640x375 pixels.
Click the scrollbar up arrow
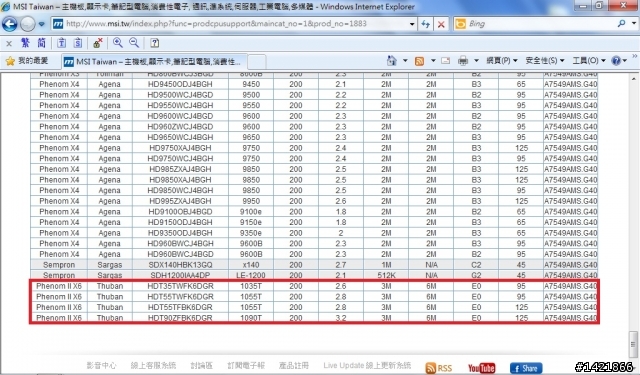coord(633,78)
